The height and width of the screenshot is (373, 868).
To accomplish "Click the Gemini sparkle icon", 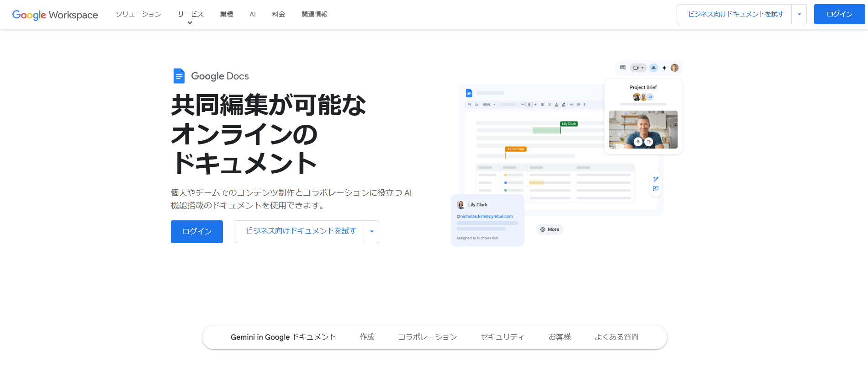I will [664, 68].
